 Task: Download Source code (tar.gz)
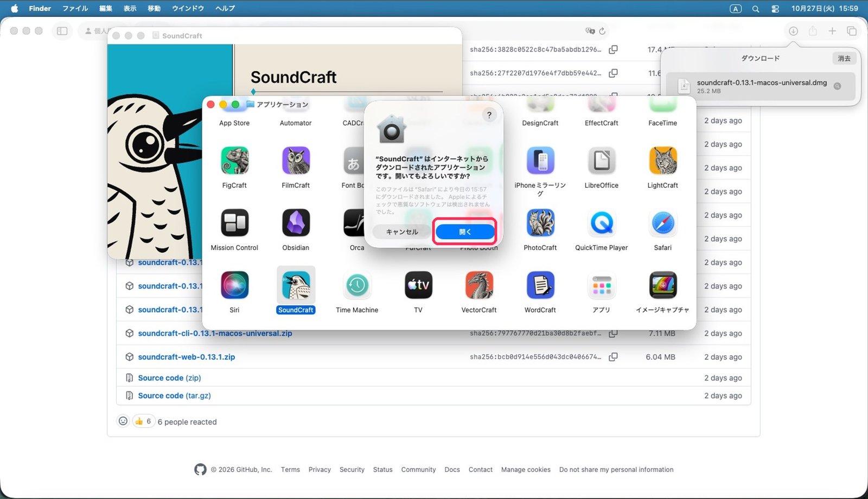[x=174, y=395]
